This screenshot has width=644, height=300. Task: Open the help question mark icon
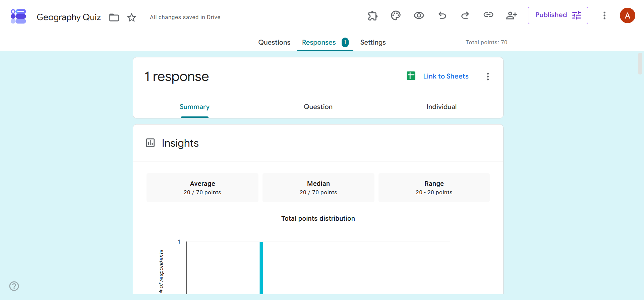coord(14,286)
